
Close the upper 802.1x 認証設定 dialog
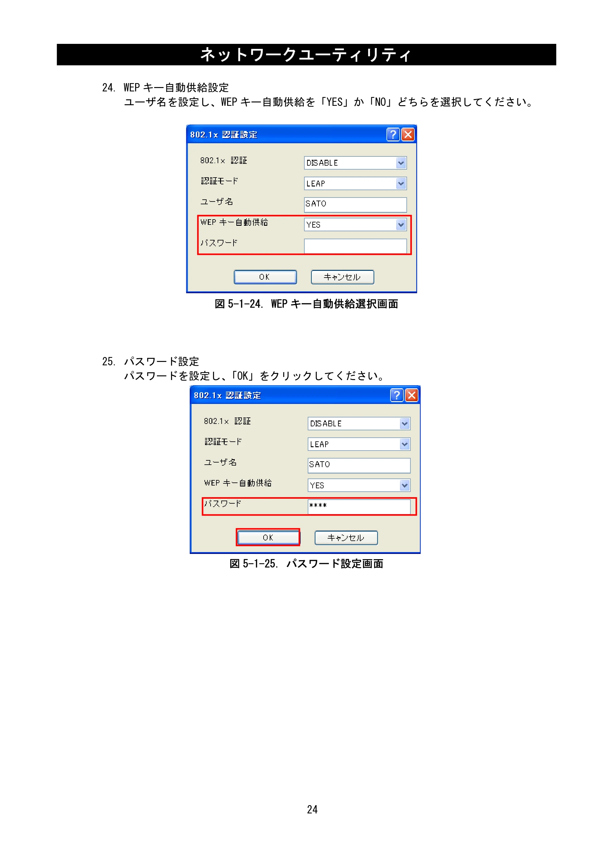(x=408, y=134)
